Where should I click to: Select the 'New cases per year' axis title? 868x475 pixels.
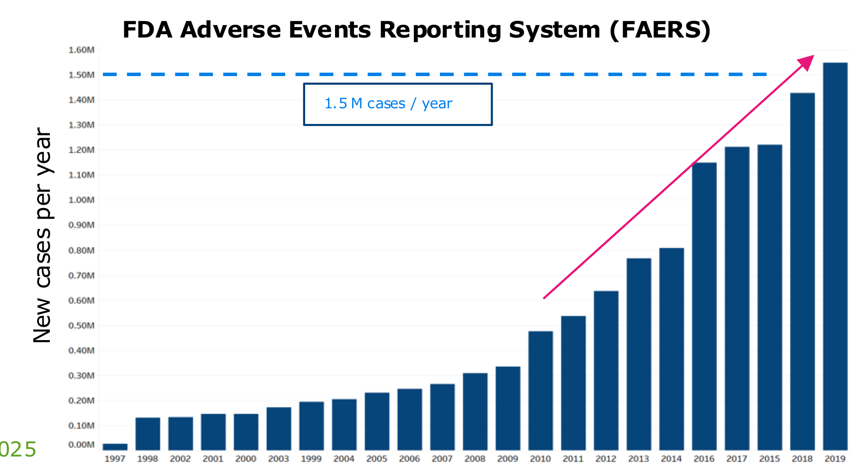(x=42, y=235)
